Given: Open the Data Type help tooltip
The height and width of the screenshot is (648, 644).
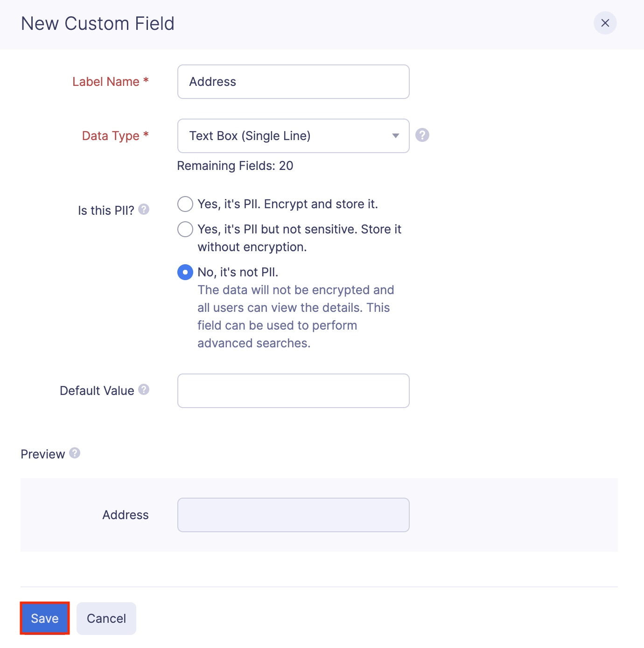Looking at the screenshot, I should tap(421, 135).
